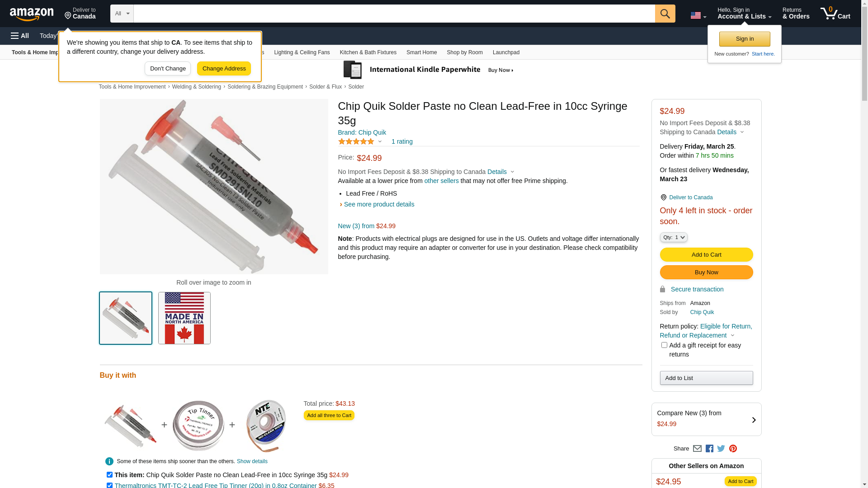The image size is (868, 488).
Task: Open the quantity dropdown
Action: 674,237
